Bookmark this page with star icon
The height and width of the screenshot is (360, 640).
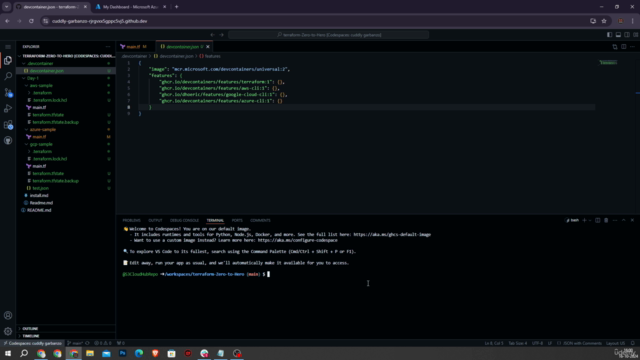[604, 21]
